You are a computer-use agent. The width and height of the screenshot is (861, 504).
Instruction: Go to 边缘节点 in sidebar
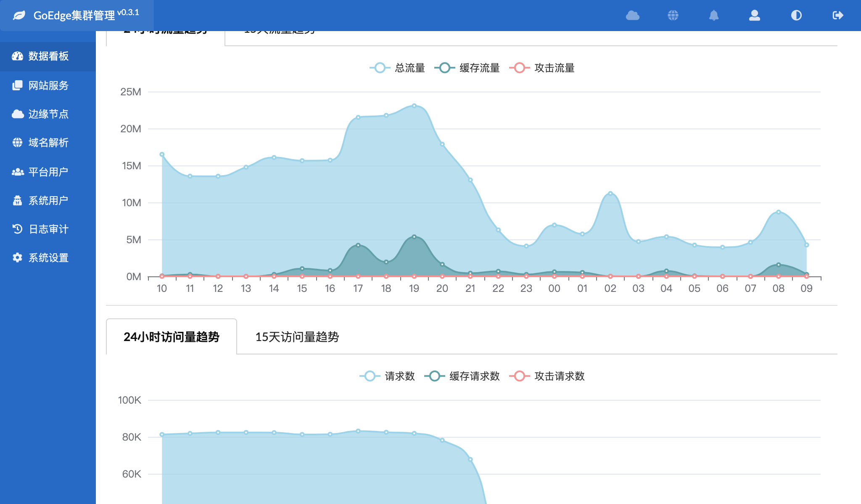(48, 114)
